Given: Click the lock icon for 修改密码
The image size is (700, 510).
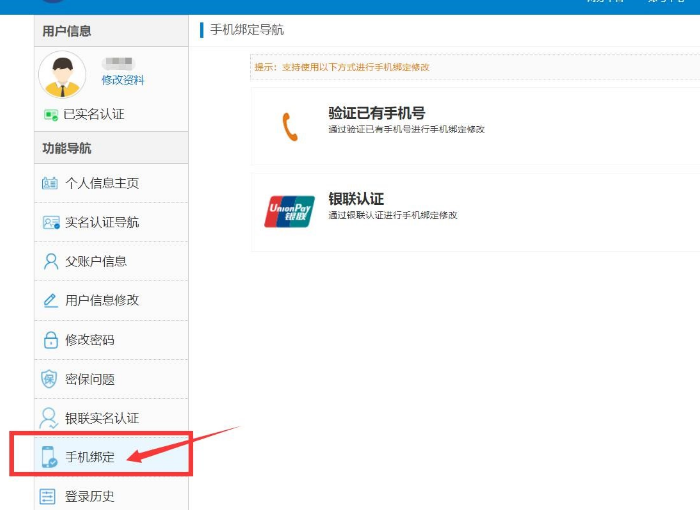Looking at the screenshot, I should 51,340.
